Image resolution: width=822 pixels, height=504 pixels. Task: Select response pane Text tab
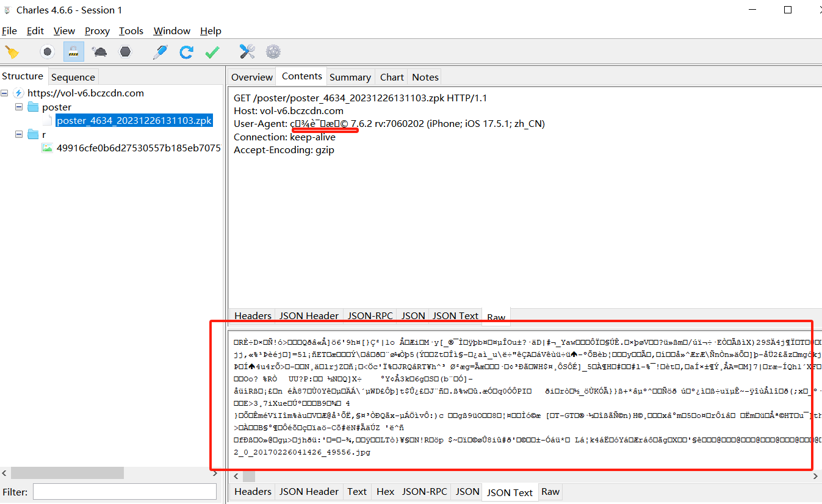[x=357, y=491]
